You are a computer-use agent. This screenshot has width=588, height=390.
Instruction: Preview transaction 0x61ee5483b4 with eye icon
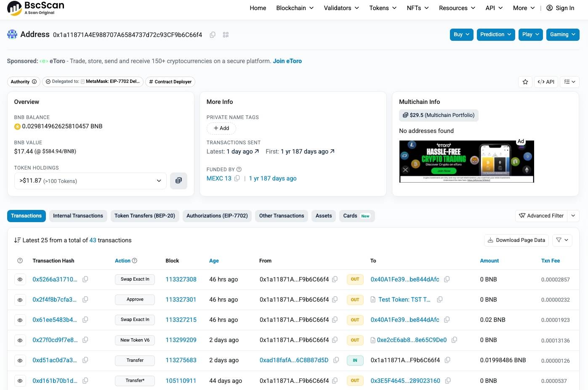20,320
